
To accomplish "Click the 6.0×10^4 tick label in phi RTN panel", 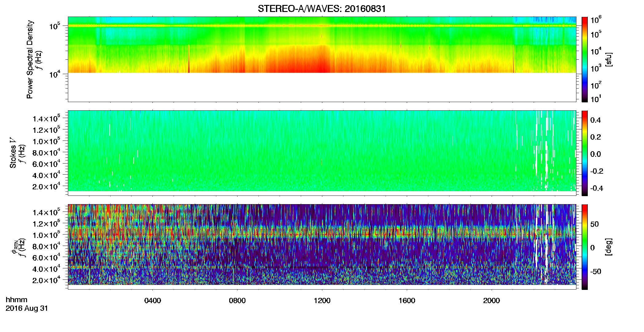I will click(46, 258).
